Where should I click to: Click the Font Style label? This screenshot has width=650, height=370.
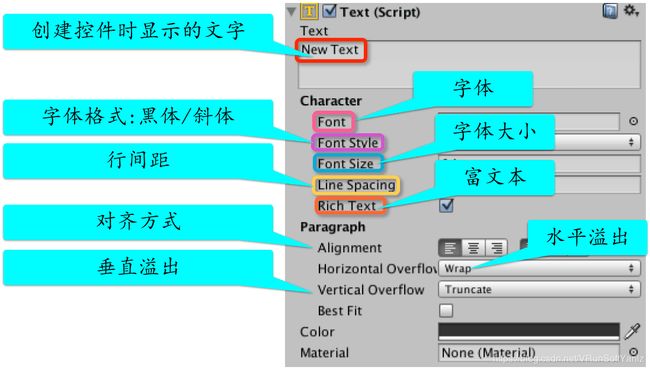(348, 143)
